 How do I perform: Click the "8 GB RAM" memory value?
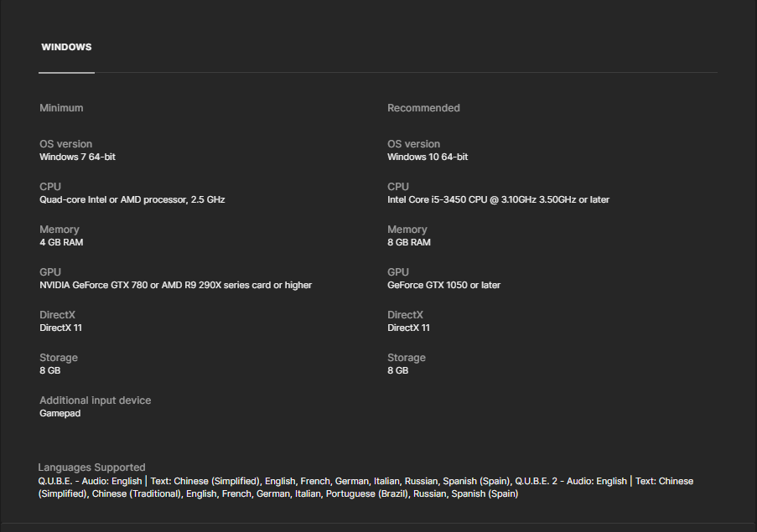click(x=409, y=242)
